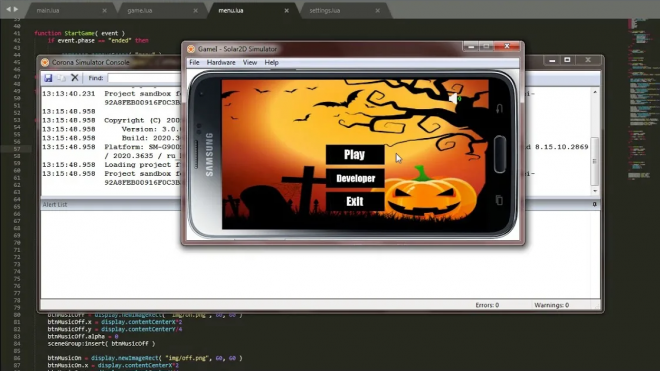Screen dimensions: 660x371
Task: Tap the Play button in the game
Action: pos(355,155)
